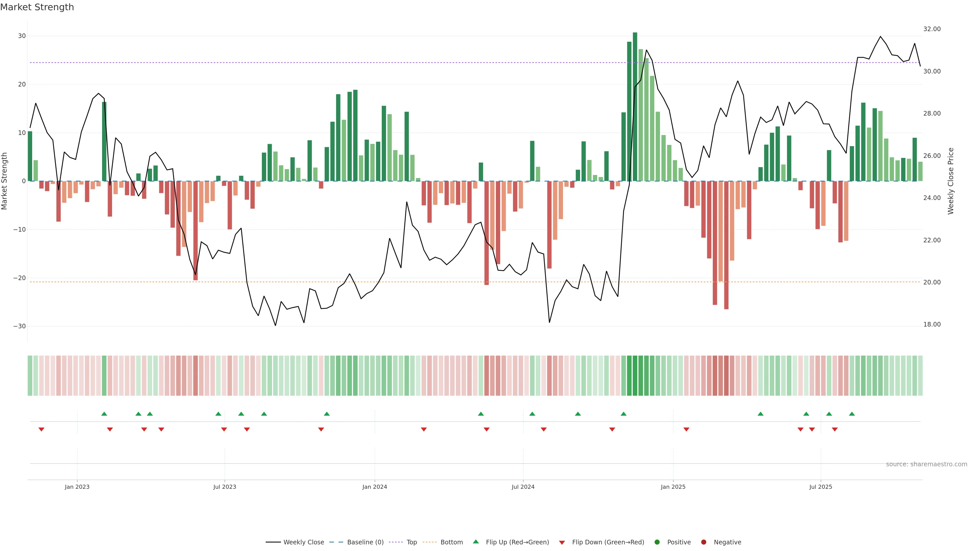The height and width of the screenshot is (551, 980).
Task: Click the last red flip-down marker
Action: (835, 429)
